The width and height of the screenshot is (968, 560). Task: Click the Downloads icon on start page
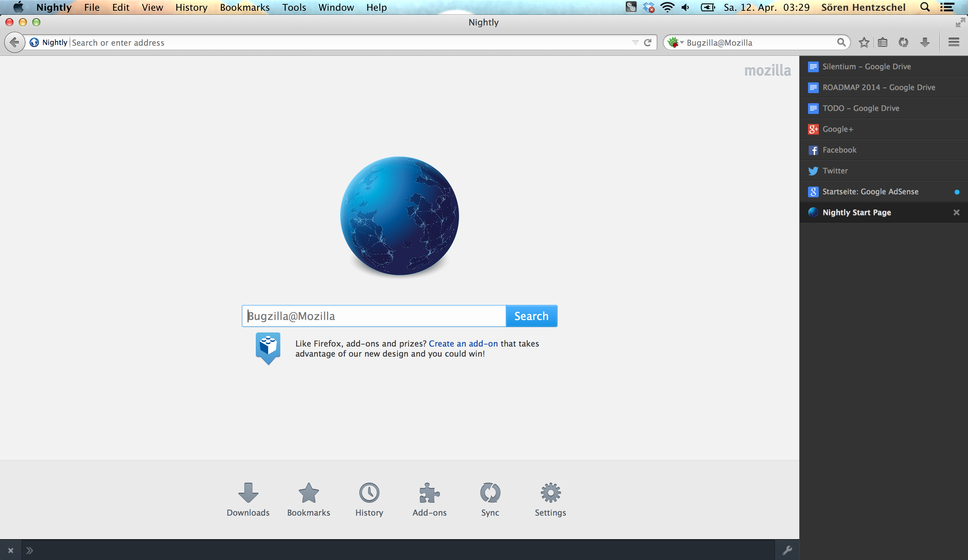(248, 493)
